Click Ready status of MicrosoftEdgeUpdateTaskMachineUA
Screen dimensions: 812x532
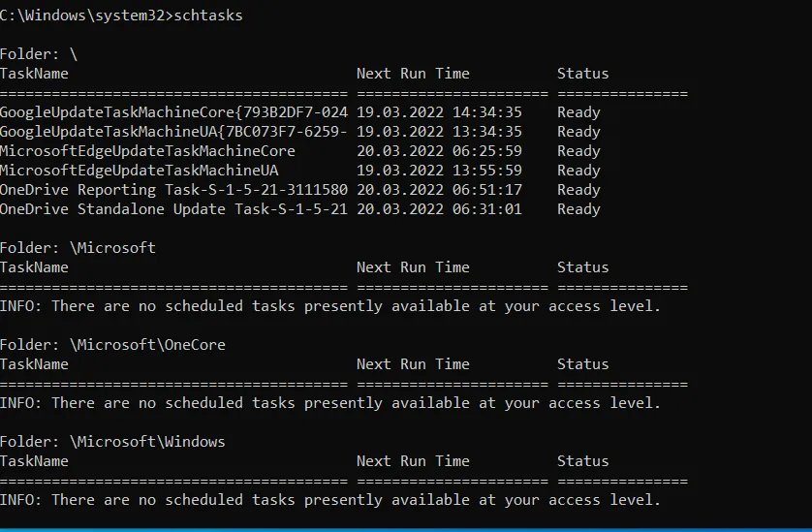578,171
